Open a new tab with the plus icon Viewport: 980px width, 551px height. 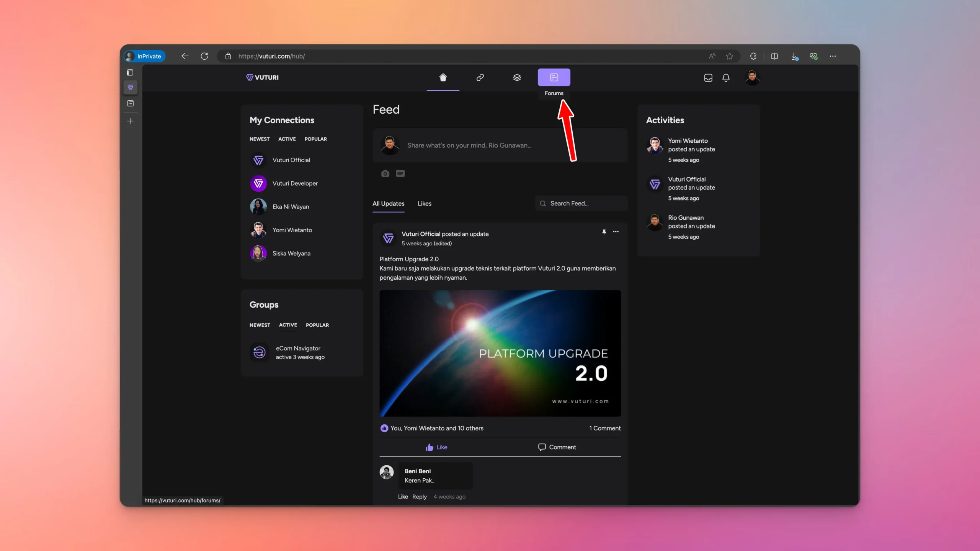[130, 121]
